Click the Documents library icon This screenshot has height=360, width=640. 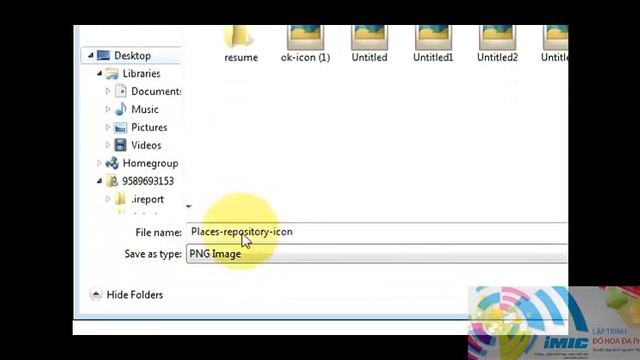tap(120, 91)
